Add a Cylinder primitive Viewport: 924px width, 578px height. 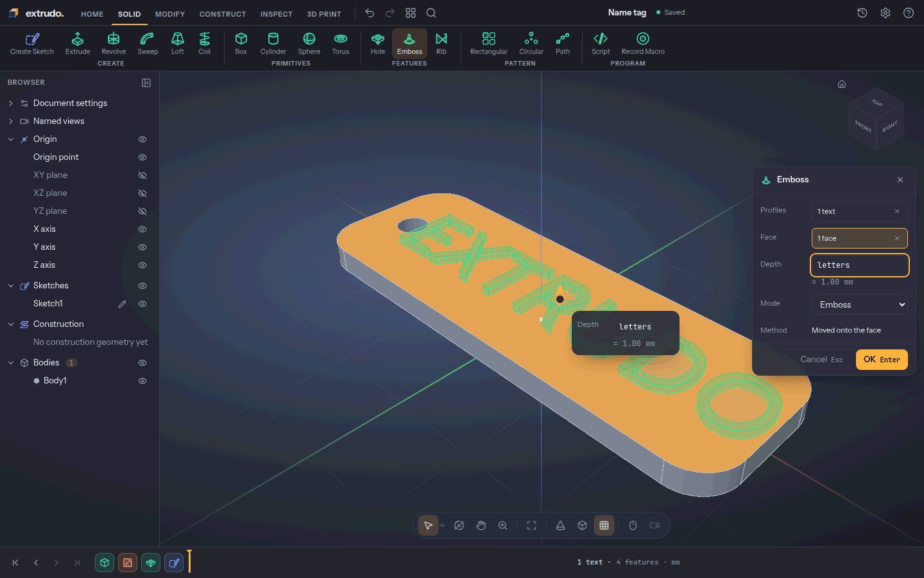[273, 44]
